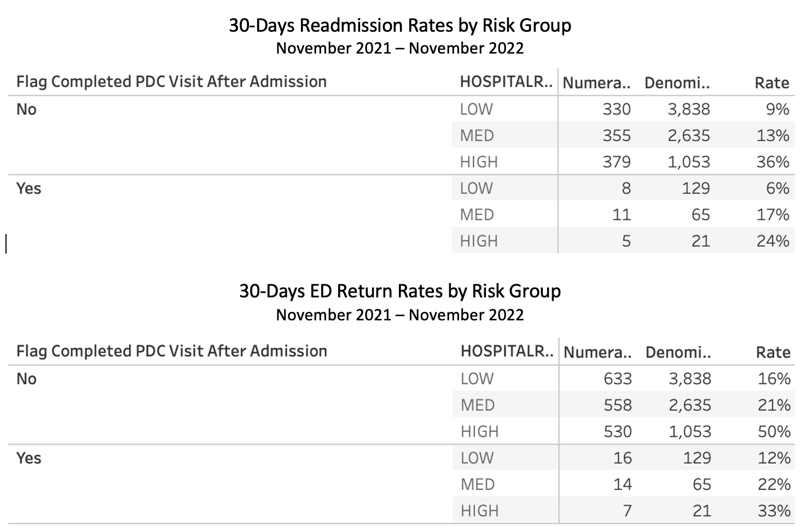Select the numerator value 379
The height and width of the screenshot is (527, 812).
click(616, 162)
